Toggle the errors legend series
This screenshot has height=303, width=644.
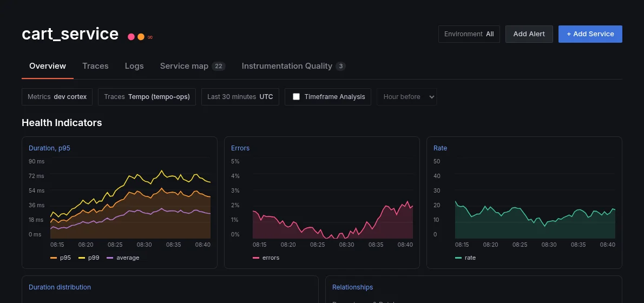click(x=266, y=258)
